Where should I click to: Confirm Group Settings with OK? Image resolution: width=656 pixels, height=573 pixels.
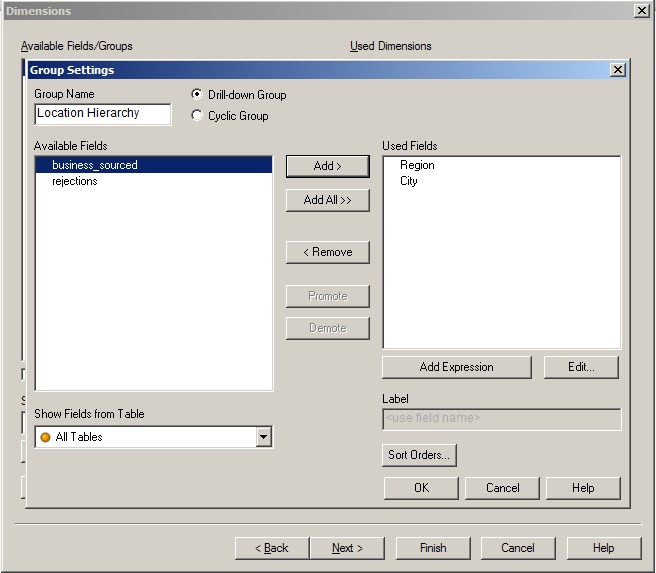[421, 488]
